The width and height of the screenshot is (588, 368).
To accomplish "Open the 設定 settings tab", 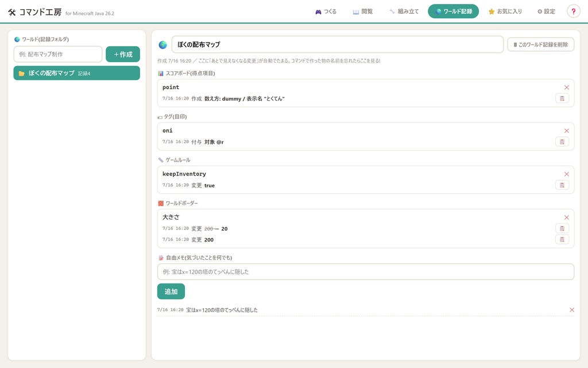I will click(x=546, y=11).
